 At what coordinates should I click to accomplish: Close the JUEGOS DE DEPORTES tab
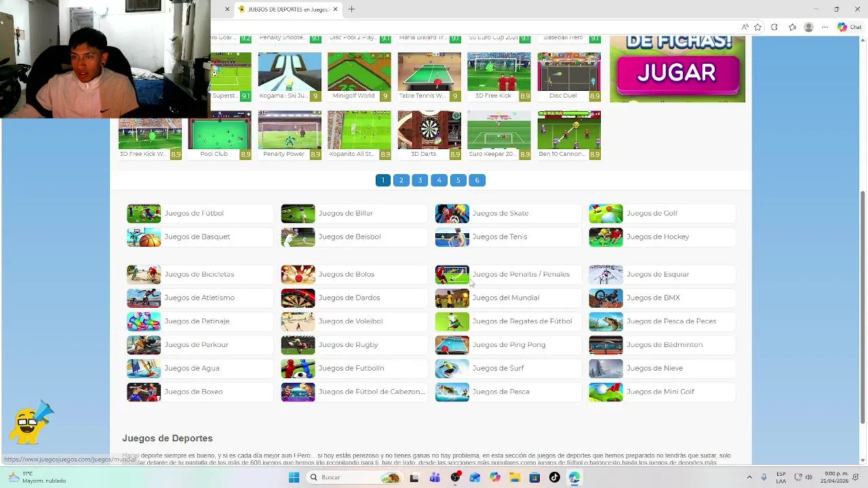[335, 9]
